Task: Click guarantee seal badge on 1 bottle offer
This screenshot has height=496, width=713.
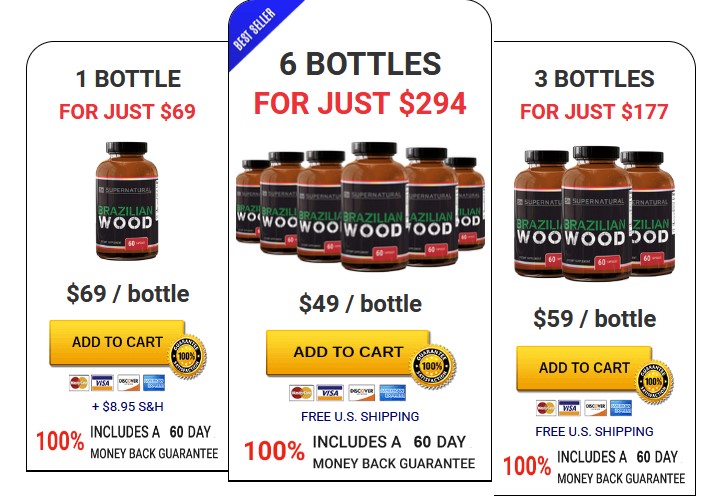Action: [x=187, y=356]
